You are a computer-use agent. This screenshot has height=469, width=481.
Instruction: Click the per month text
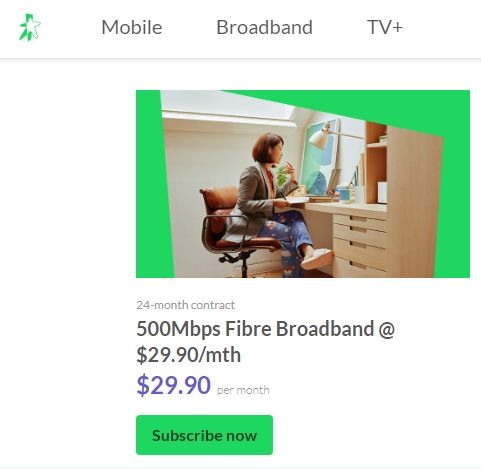click(243, 390)
